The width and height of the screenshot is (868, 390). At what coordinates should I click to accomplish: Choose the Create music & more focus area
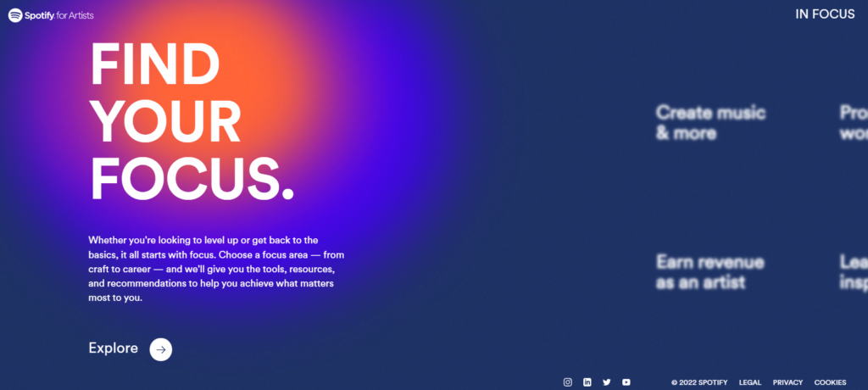(x=711, y=123)
